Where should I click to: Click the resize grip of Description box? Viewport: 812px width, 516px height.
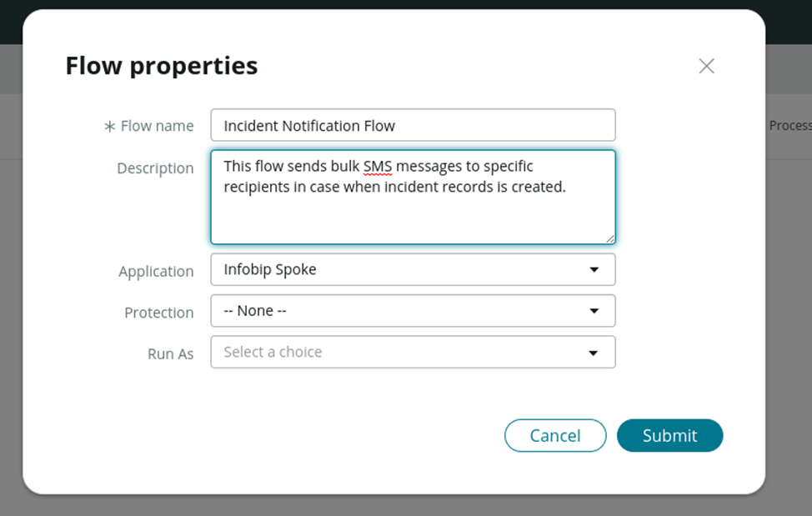click(x=610, y=238)
